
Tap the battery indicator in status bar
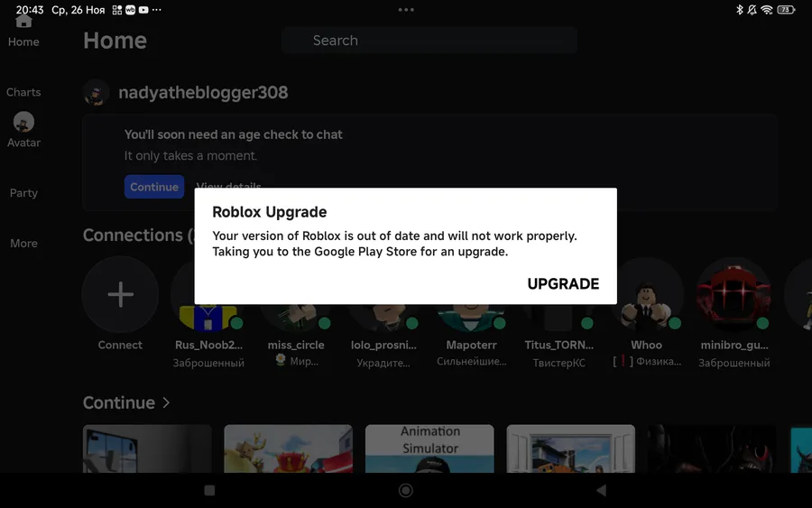pos(786,9)
